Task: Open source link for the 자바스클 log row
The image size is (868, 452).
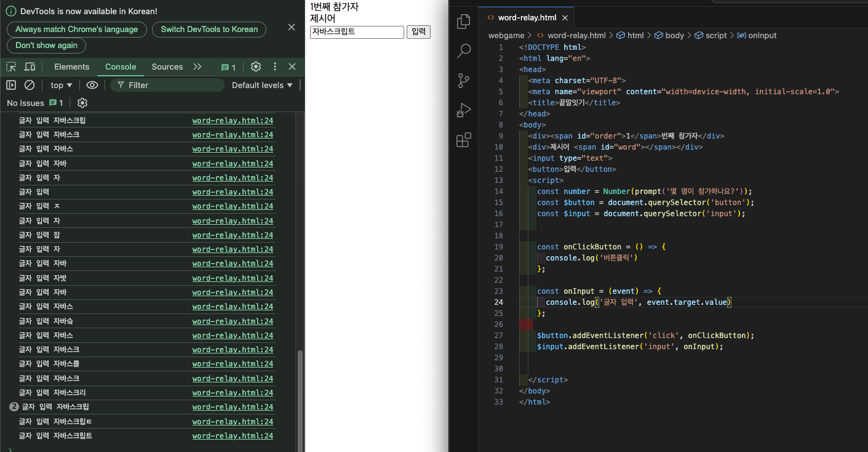Action: click(x=233, y=364)
